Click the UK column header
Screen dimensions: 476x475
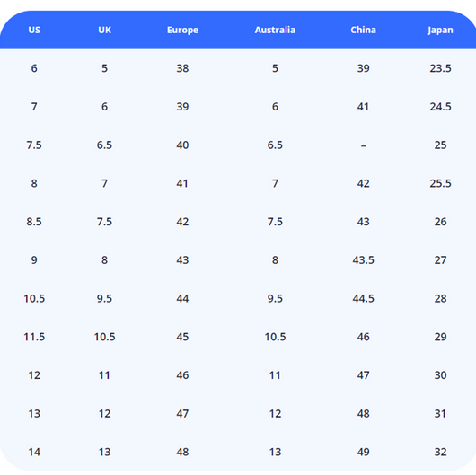pos(105,30)
